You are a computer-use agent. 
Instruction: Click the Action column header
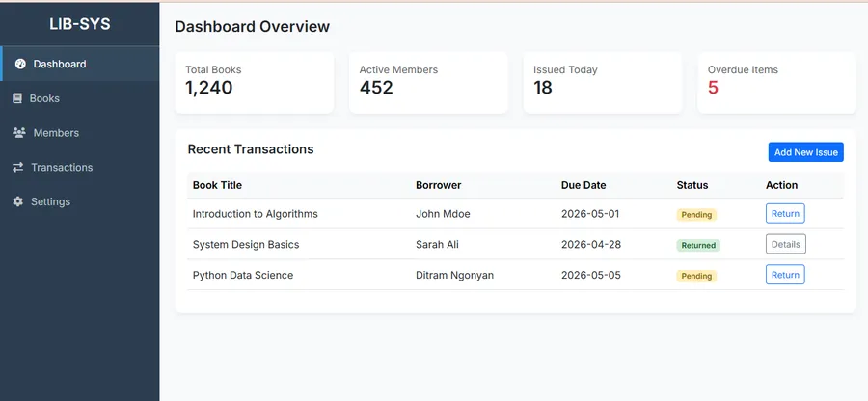click(781, 185)
